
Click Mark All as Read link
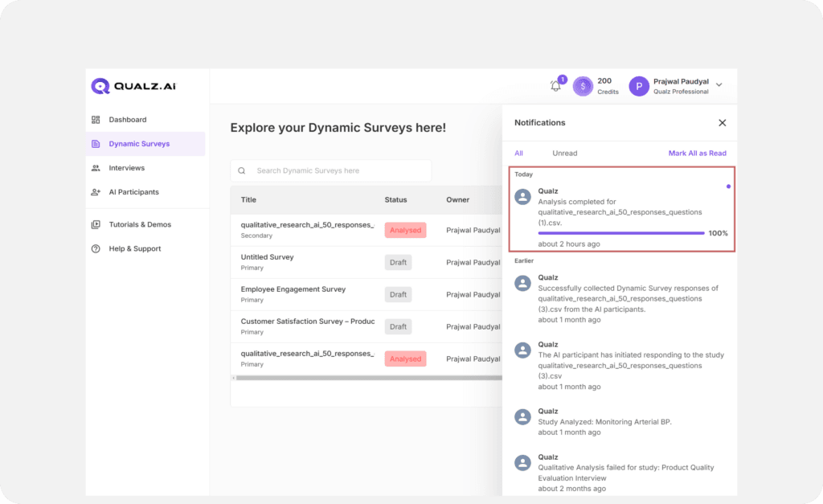point(697,154)
